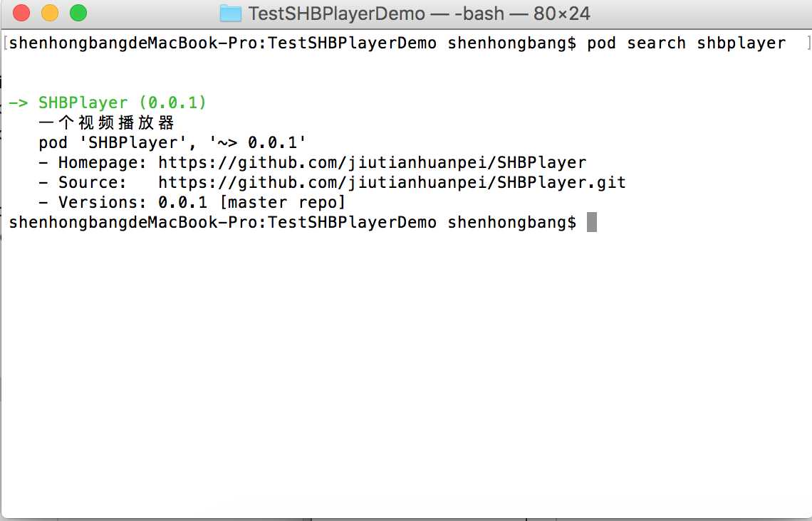812x521 pixels.
Task: Click the 'Source:' label
Action: [x=93, y=183]
